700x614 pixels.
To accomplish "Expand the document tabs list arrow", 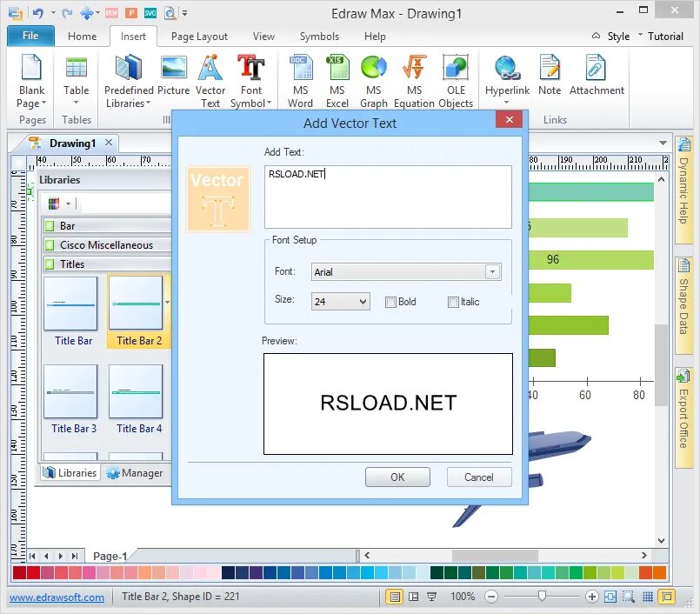I will (663, 143).
